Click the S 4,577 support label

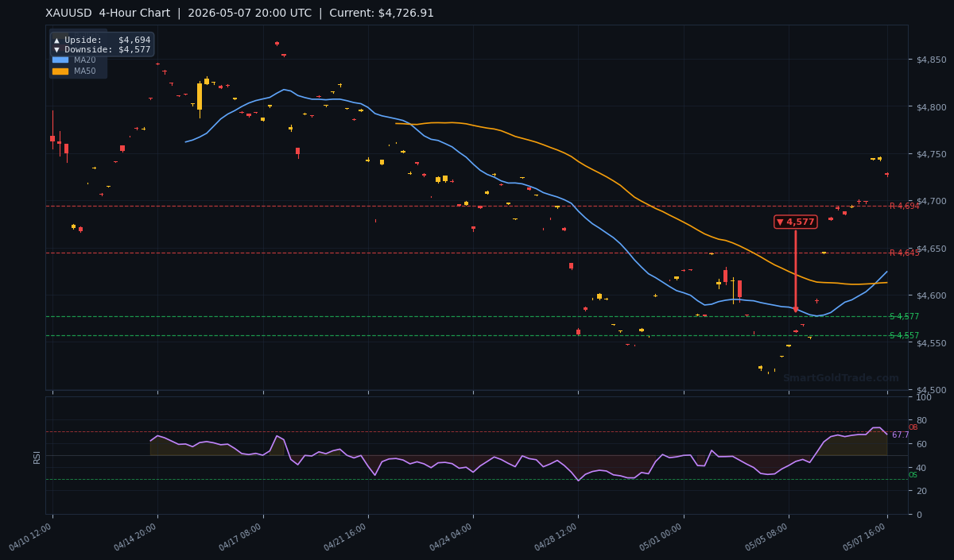(x=904, y=317)
